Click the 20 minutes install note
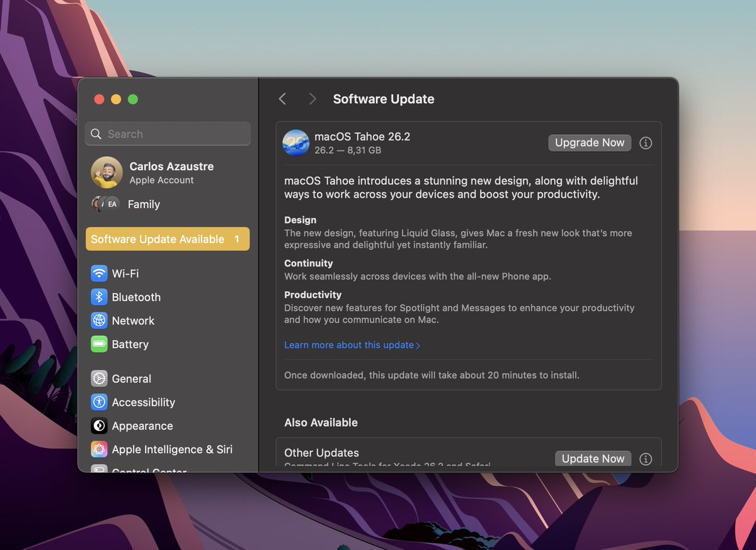The image size is (756, 550). coord(432,375)
